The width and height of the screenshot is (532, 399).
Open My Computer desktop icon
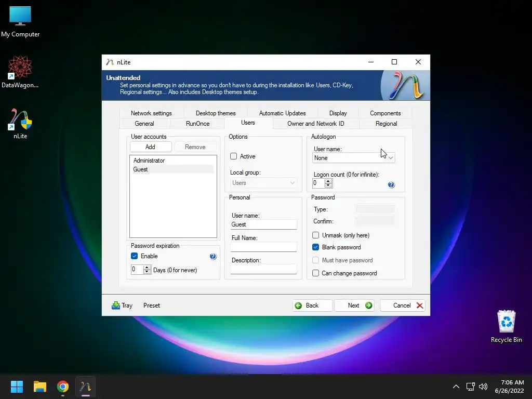[20, 22]
